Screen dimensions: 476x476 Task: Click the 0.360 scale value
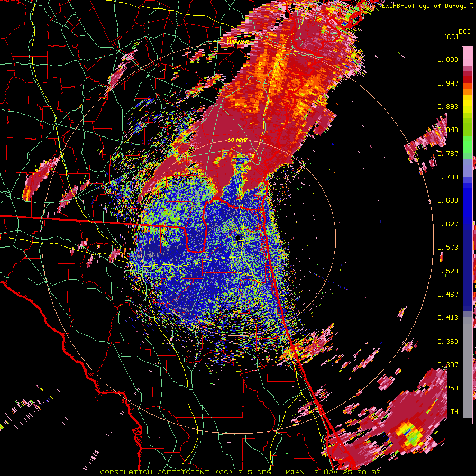(448, 342)
